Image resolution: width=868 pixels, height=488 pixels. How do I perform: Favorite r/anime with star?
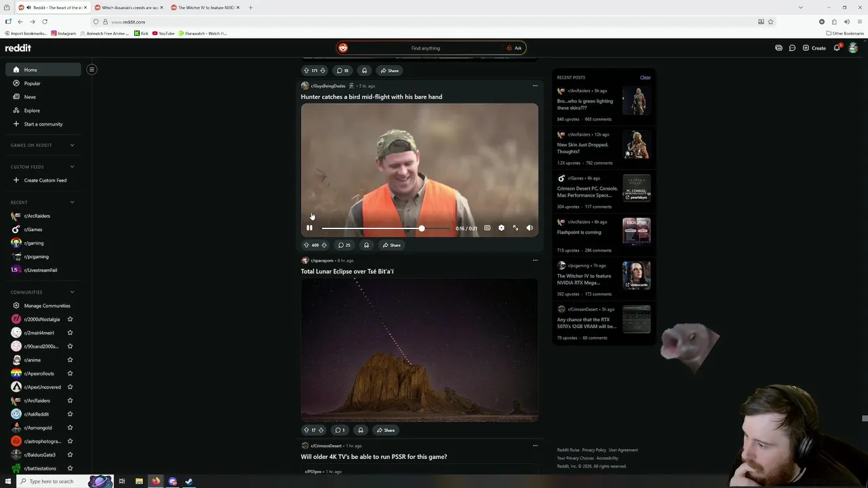coord(70,360)
